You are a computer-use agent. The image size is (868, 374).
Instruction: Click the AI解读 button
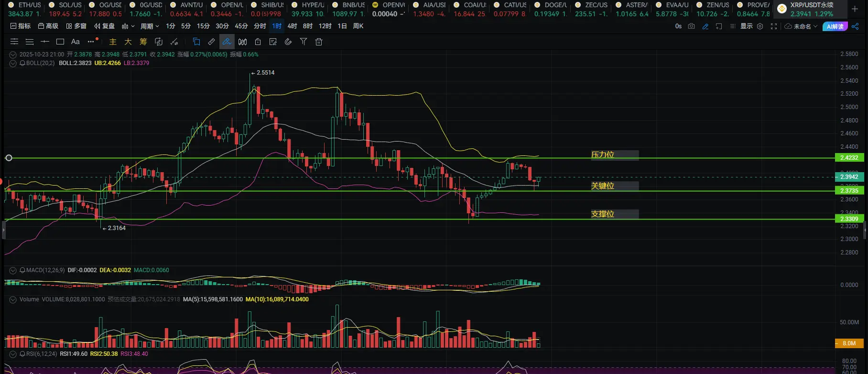coord(835,26)
